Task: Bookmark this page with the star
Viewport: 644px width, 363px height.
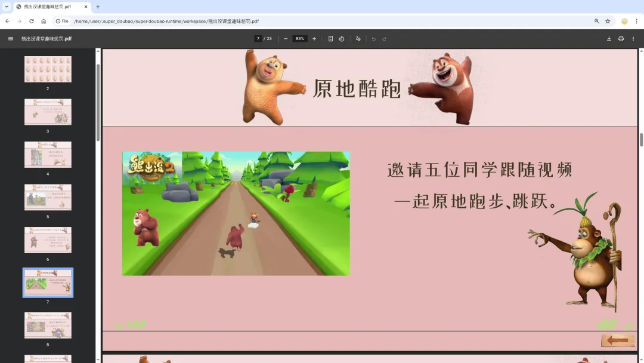Action: coord(608,21)
